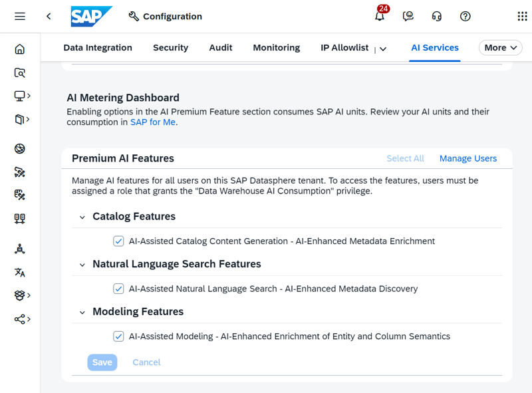Screen dimensions: 532x393
Task: Follow the SAP for Me link
Action: click(153, 122)
